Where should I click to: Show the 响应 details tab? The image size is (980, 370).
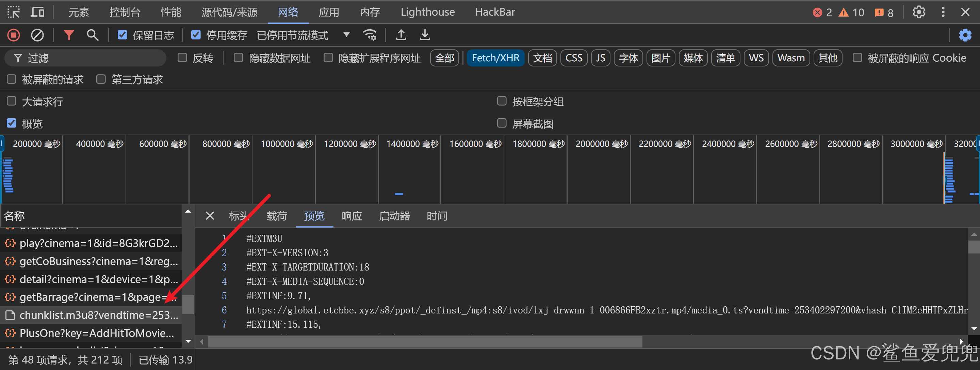(x=352, y=216)
